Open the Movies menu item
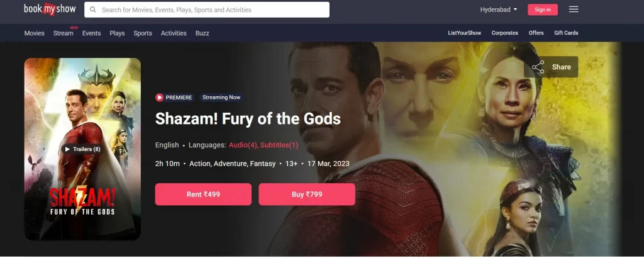The image size is (644, 258). click(34, 33)
